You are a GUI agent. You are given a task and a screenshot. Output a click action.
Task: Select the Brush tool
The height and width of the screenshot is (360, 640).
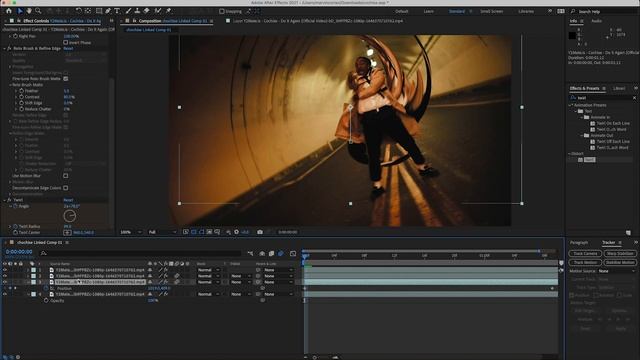(x=128, y=11)
